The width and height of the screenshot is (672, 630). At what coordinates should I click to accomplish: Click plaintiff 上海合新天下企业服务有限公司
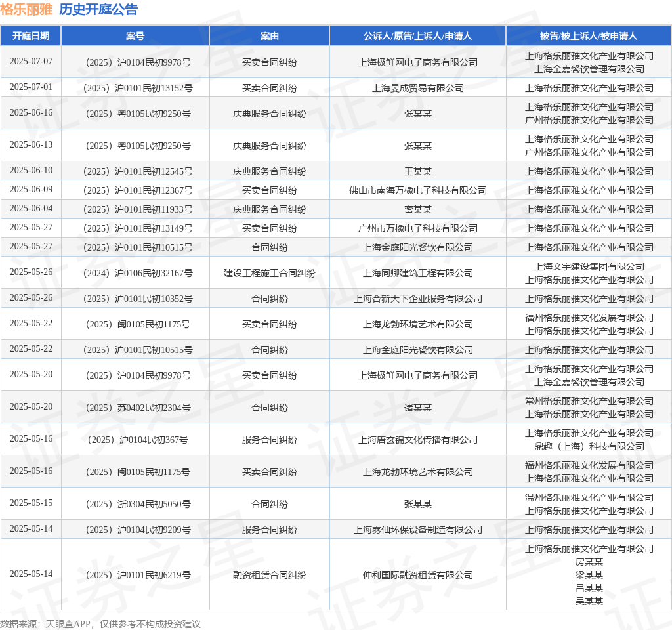418,299
